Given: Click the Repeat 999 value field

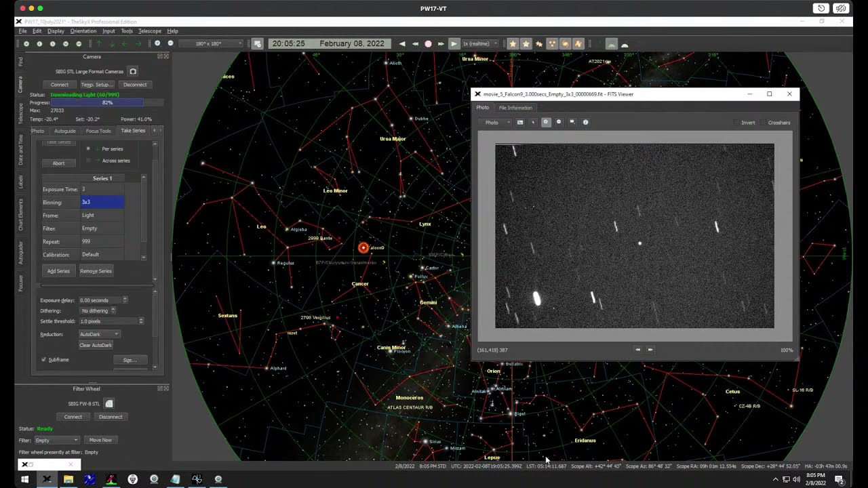Looking at the screenshot, I should 102,241.
